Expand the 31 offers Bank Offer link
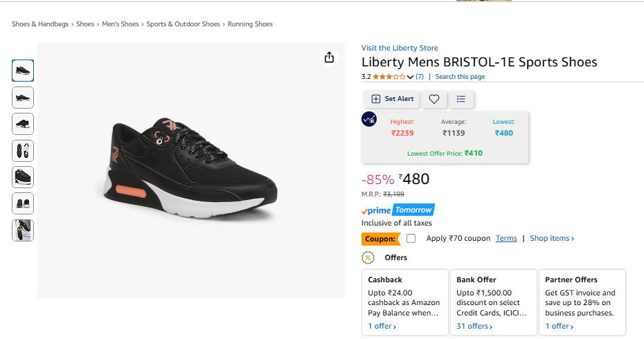 474,326
